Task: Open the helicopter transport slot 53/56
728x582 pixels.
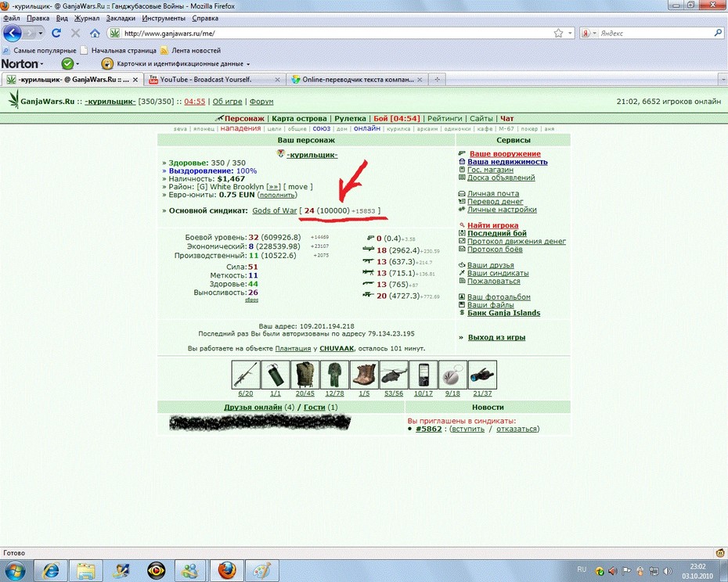Action: coord(394,375)
